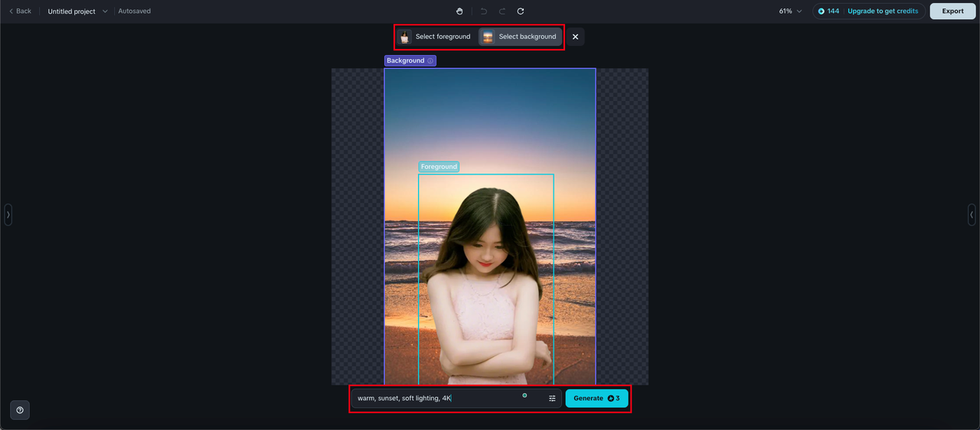The image size is (980, 430).
Task: Click Upgrade to get credits link
Action: pyautogui.click(x=883, y=11)
